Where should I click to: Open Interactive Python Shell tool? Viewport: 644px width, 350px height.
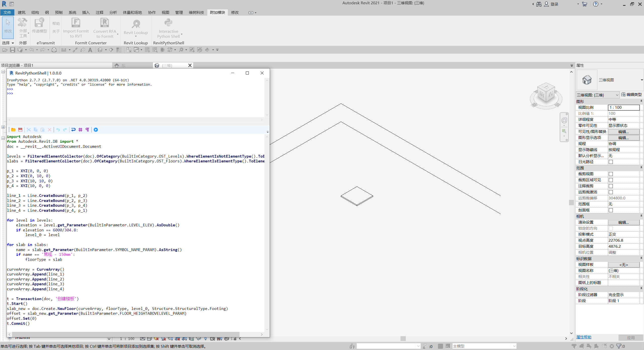(168, 23)
